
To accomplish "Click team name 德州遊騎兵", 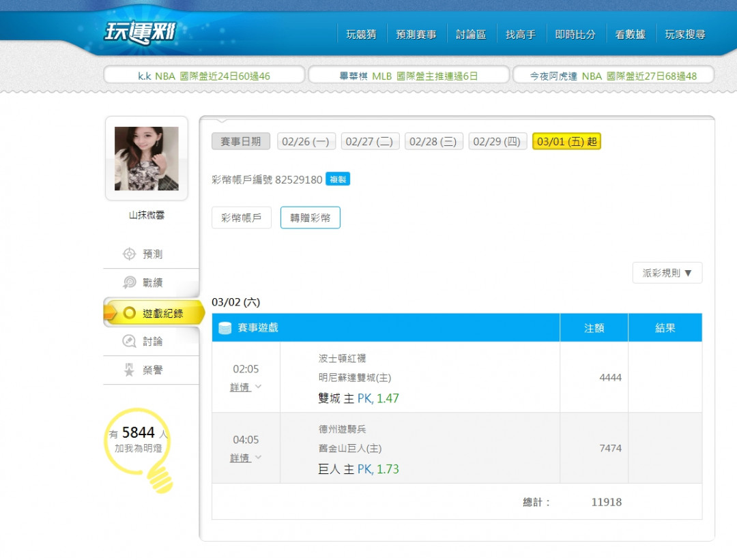I will [342, 429].
